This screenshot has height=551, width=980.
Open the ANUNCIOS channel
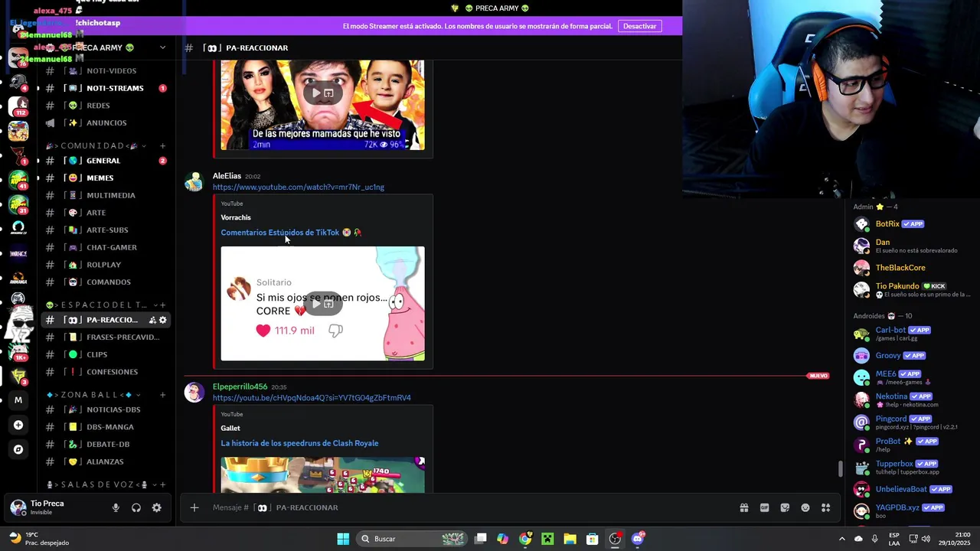[x=106, y=122]
